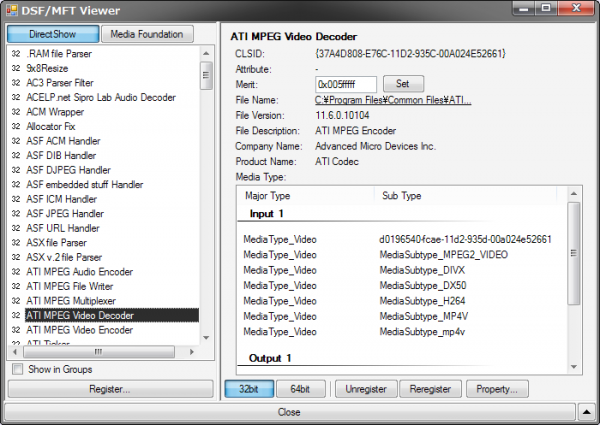Click filter list horizontal scrollbar thumb
Screen dimensions: 600x425
click(x=99, y=352)
